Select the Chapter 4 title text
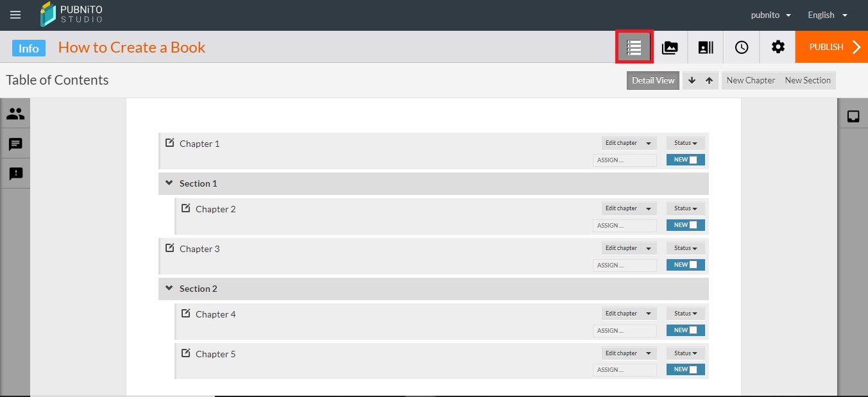Viewport: 868px width, 397px height. tap(216, 314)
